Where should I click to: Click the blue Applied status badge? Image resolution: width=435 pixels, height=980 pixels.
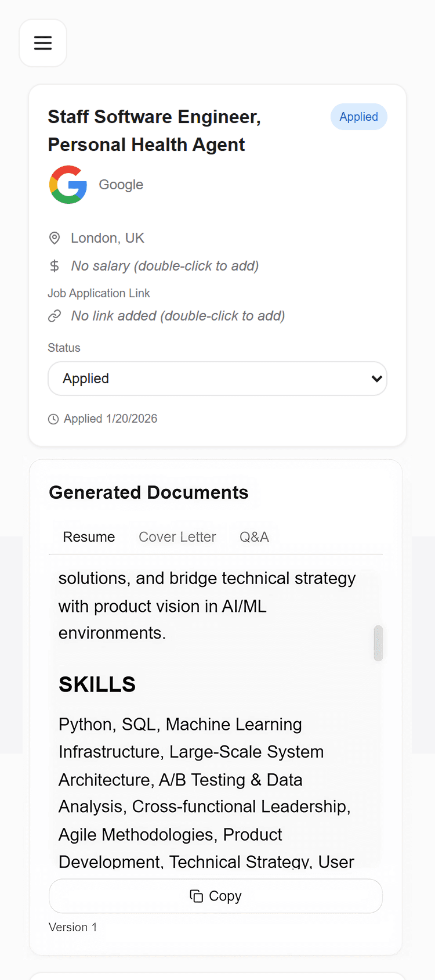point(358,117)
